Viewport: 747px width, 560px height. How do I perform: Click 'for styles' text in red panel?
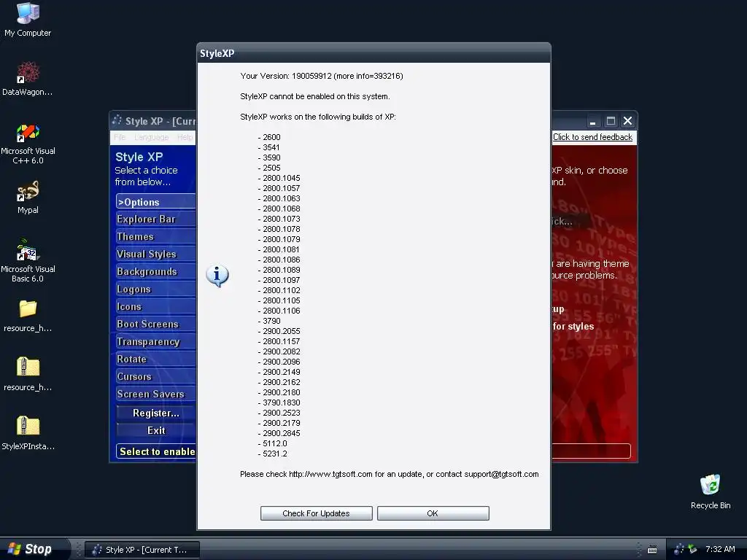tap(573, 326)
